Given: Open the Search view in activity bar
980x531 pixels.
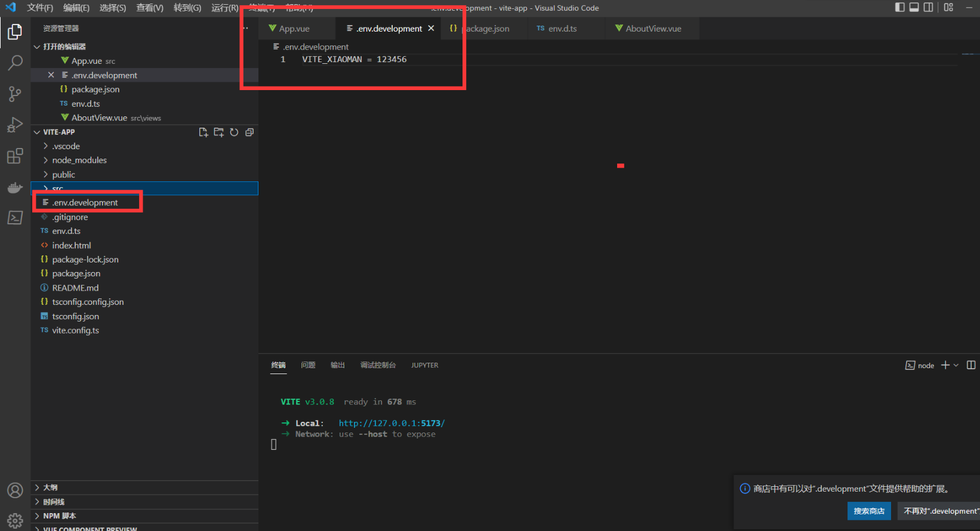Looking at the screenshot, I should pyautogui.click(x=15, y=63).
